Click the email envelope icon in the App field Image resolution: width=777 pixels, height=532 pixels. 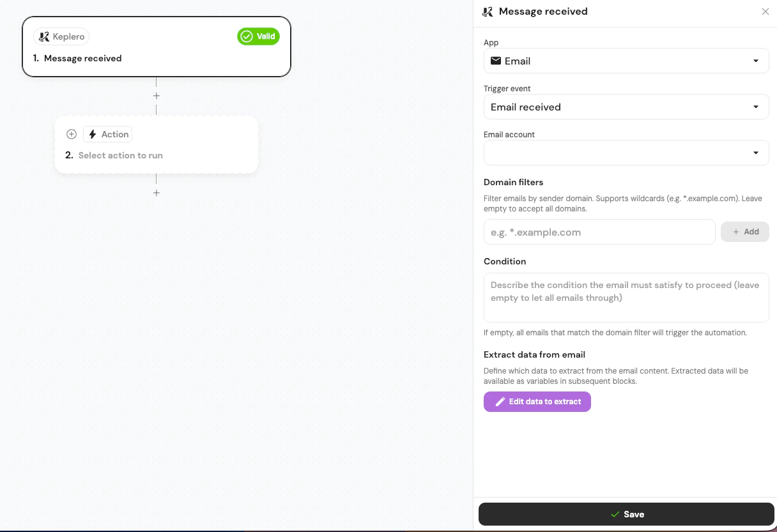click(496, 61)
